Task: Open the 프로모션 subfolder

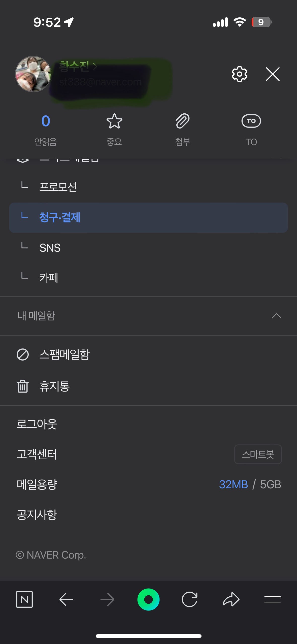Action: [58, 187]
